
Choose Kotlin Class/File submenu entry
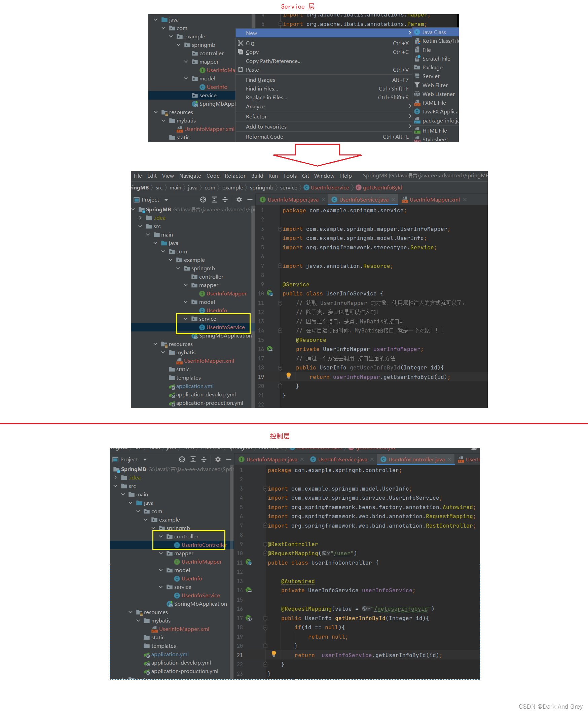click(436, 41)
